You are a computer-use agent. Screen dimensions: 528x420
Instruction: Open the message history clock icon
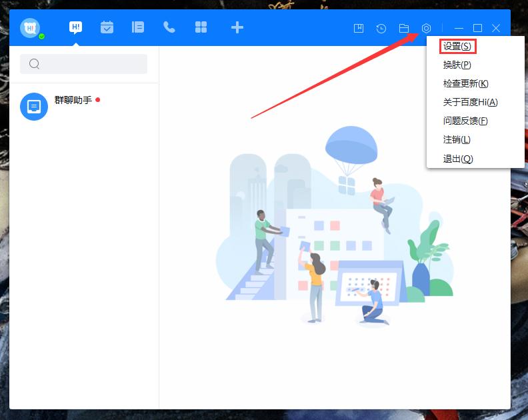tap(381, 29)
